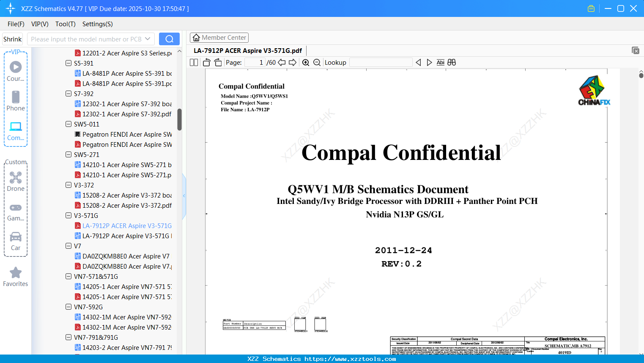Click the file tree scroll-up arrow
This screenshot has height=363, width=644.
(x=179, y=51)
